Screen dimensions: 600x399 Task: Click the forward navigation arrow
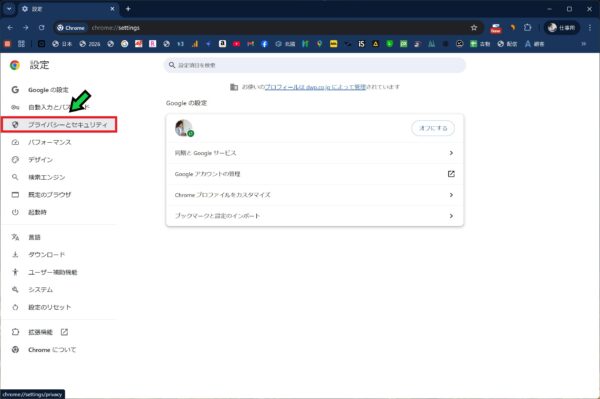point(25,28)
